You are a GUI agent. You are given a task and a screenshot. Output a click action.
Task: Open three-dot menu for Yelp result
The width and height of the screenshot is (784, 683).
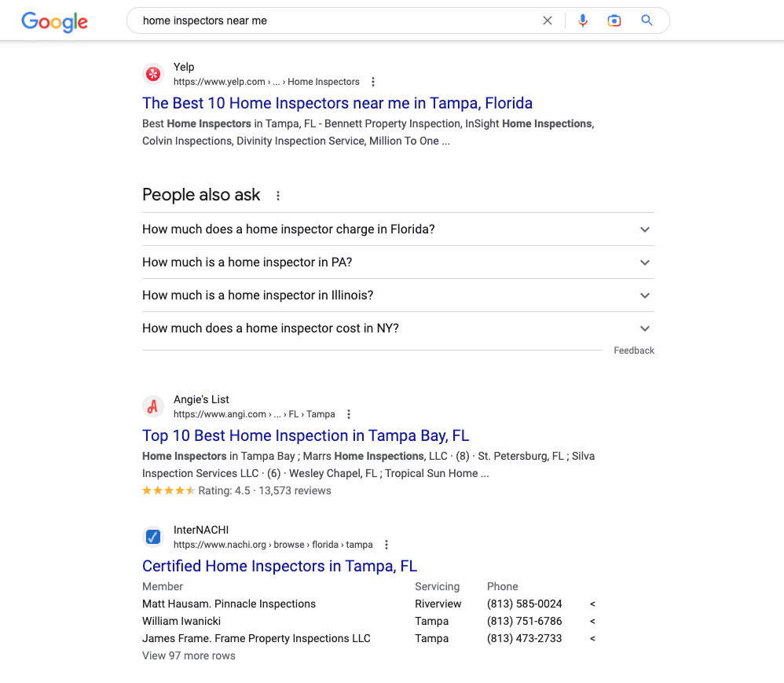coord(373,82)
